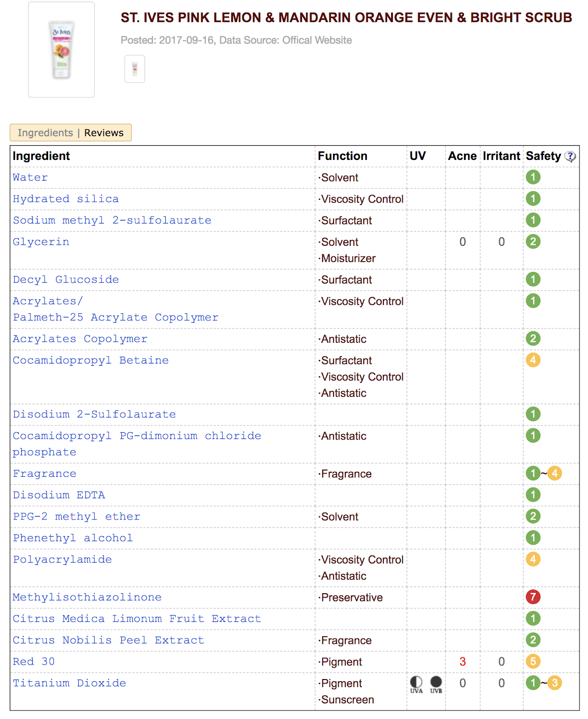Open the Titanium Dioxide ingredient link

click(x=69, y=683)
